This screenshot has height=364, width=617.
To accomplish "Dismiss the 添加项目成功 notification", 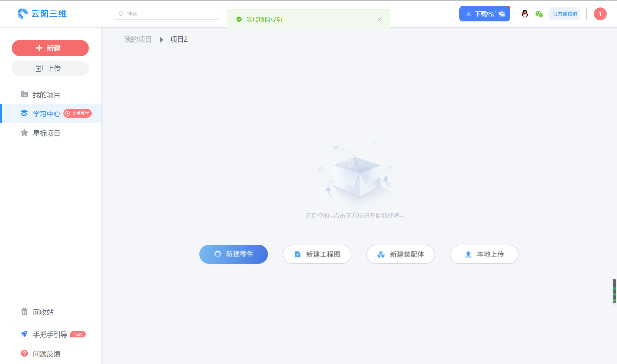I will point(379,19).
